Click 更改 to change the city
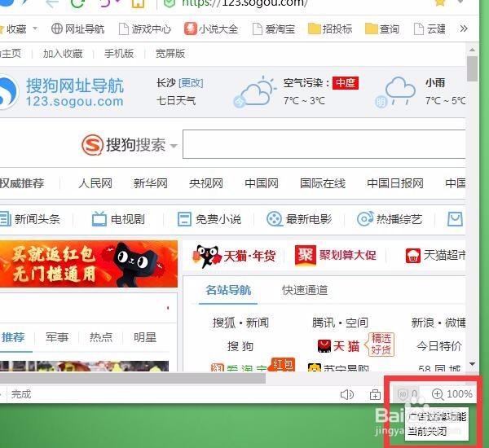Viewport: 489px width, 448px height. (x=191, y=83)
